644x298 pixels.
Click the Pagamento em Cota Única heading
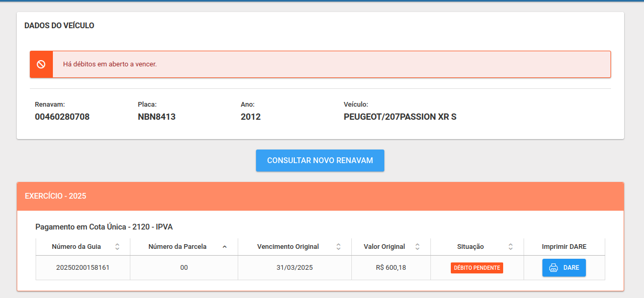(x=104, y=227)
